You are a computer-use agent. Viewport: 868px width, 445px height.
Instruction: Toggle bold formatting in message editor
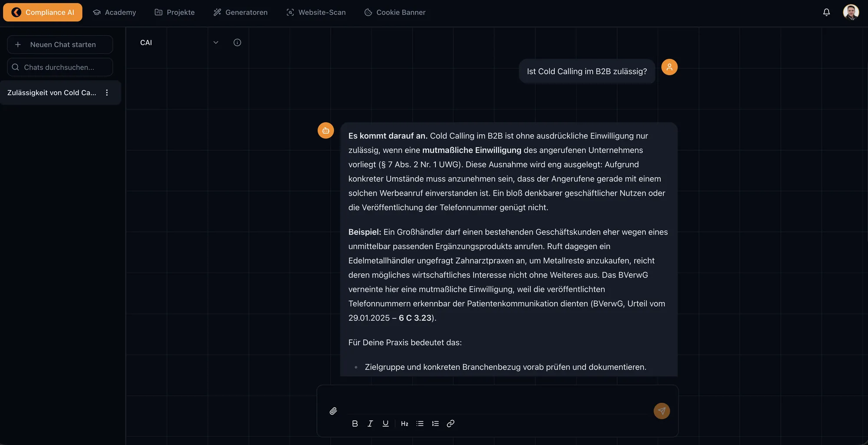pyautogui.click(x=355, y=423)
